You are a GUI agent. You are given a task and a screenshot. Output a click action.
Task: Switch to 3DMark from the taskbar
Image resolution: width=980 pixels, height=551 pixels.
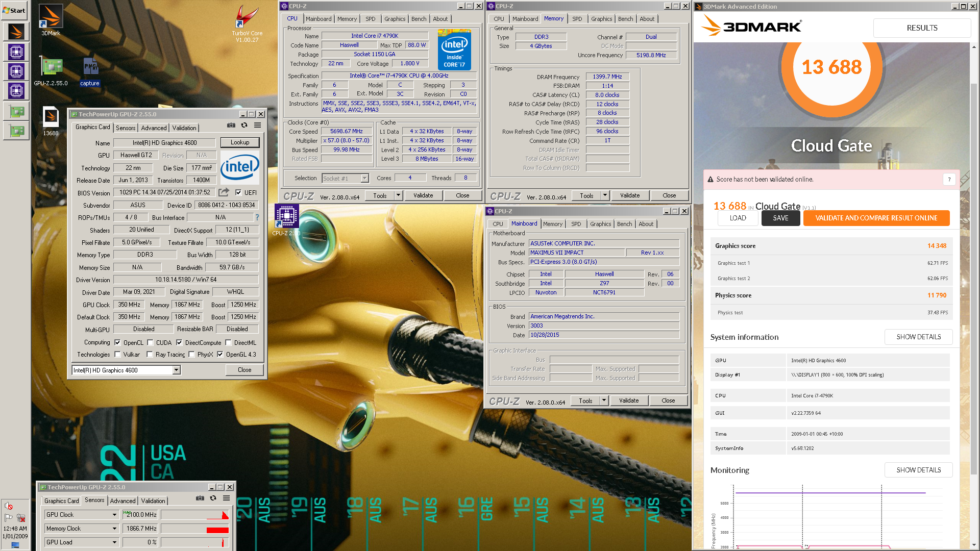tap(16, 32)
